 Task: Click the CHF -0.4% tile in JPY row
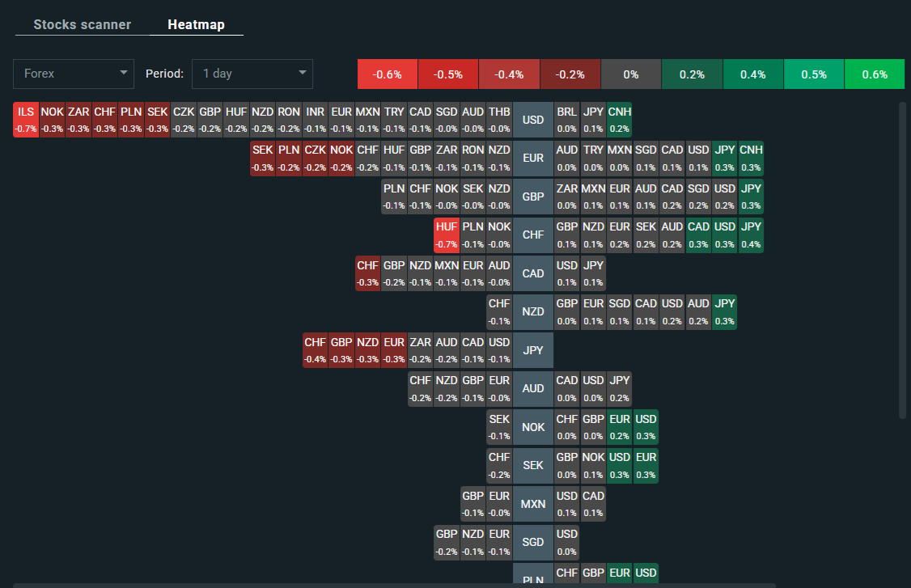315,350
